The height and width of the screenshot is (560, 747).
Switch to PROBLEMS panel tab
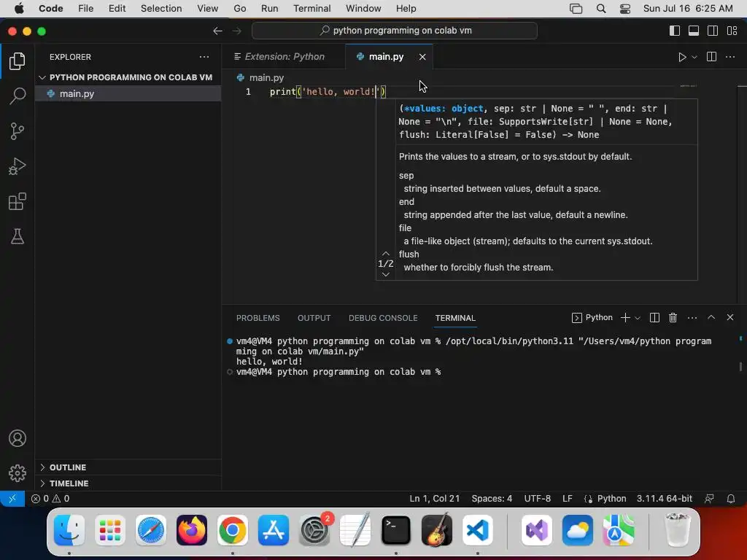pyautogui.click(x=258, y=318)
